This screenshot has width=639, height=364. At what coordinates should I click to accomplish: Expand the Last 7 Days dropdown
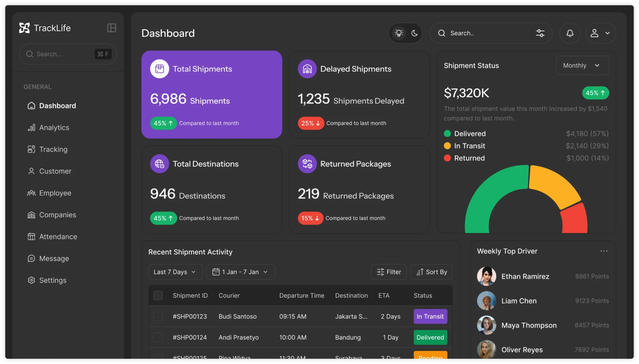point(175,272)
